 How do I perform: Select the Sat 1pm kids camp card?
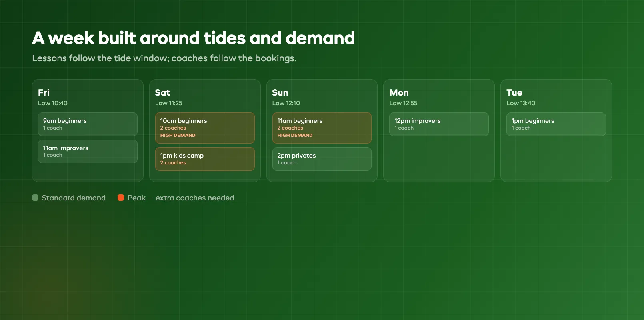[x=205, y=159]
